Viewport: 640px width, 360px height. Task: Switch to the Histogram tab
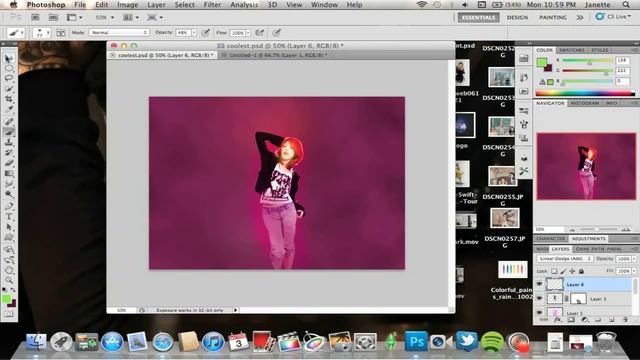coord(584,103)
